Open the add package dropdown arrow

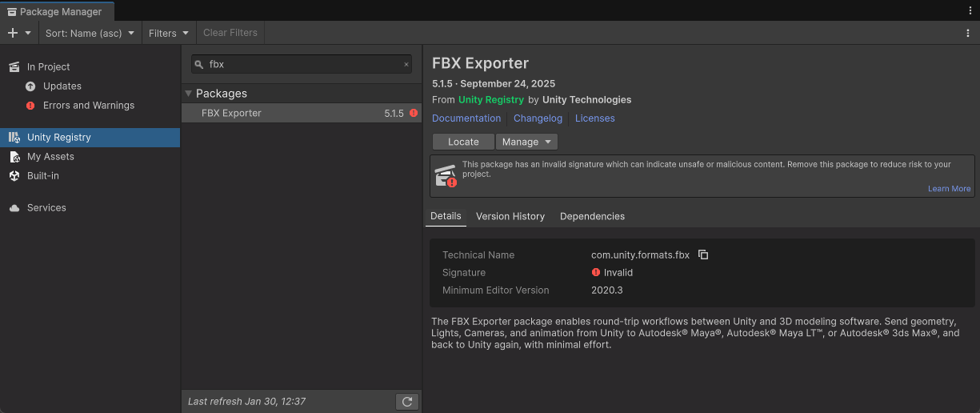tap(28, 33)
